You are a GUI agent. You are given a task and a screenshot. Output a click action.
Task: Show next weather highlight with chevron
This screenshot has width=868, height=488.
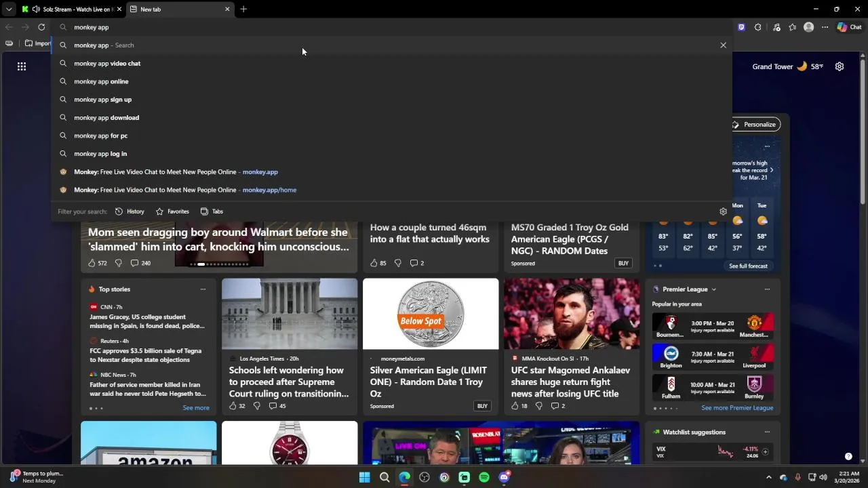click(772, 170)
